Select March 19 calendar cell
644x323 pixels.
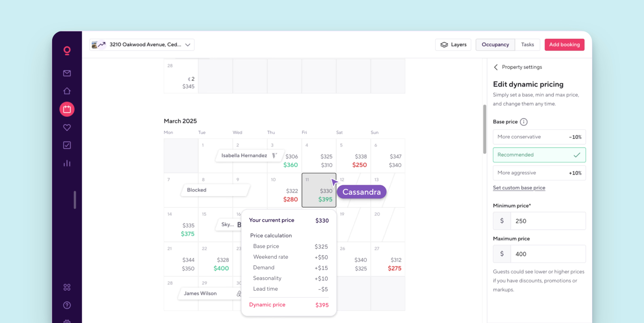click(353, 225)
